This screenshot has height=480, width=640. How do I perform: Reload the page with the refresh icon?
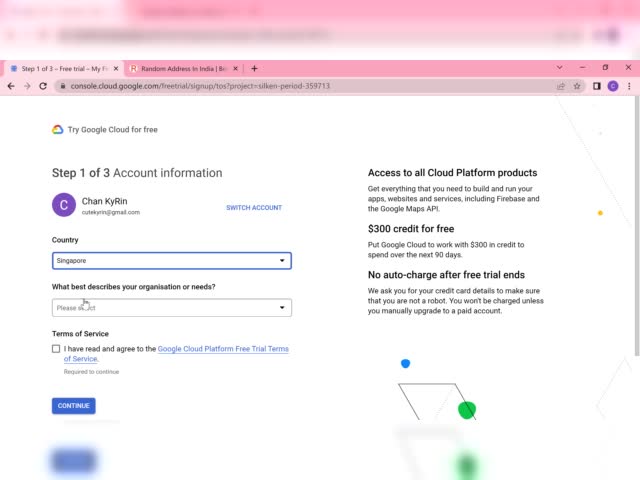click(43, 86)
